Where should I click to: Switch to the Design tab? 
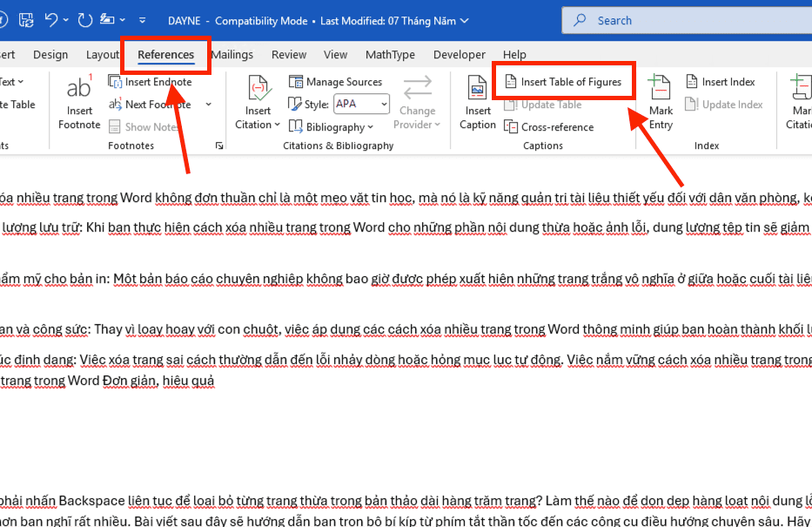click(50, 54)
